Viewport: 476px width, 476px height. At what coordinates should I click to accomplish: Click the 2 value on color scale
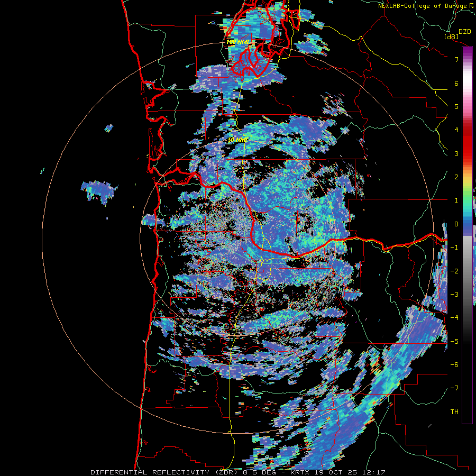(456, 177)
